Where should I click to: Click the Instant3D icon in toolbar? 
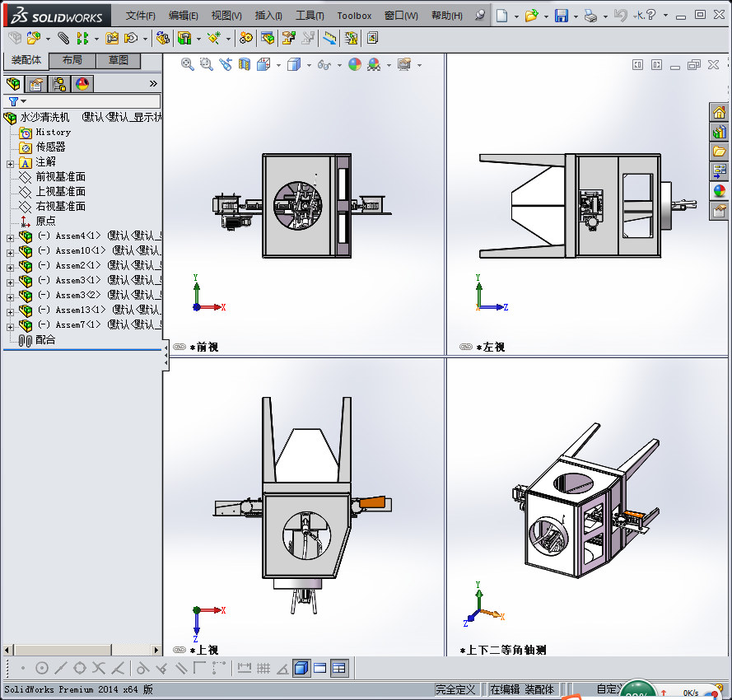tap(329, 38)
